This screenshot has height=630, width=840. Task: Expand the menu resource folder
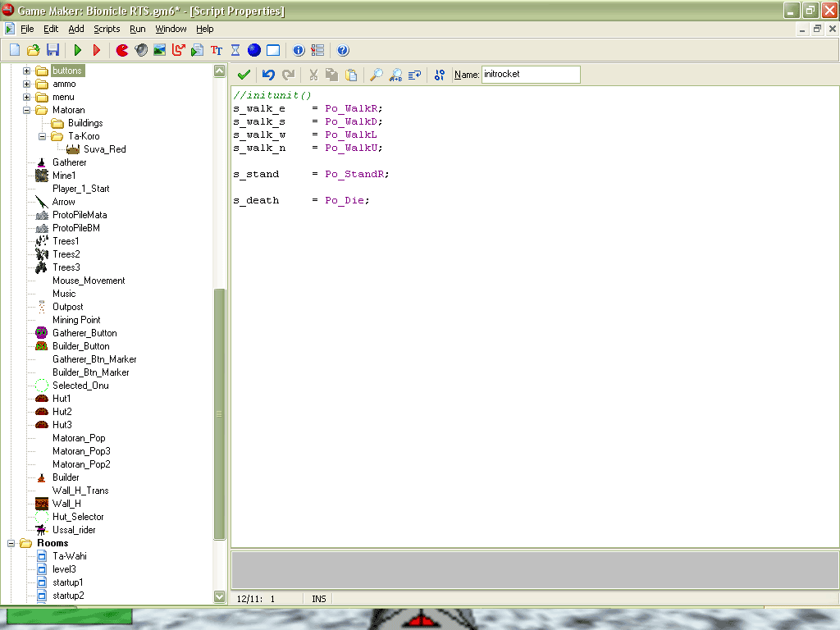click(25, 96)
